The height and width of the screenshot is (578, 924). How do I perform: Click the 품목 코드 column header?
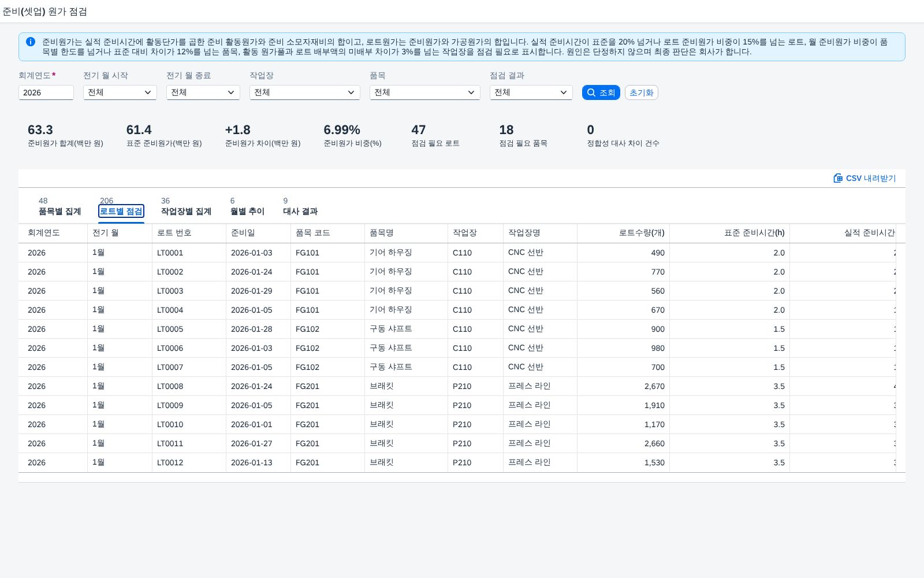coord(327,233)
